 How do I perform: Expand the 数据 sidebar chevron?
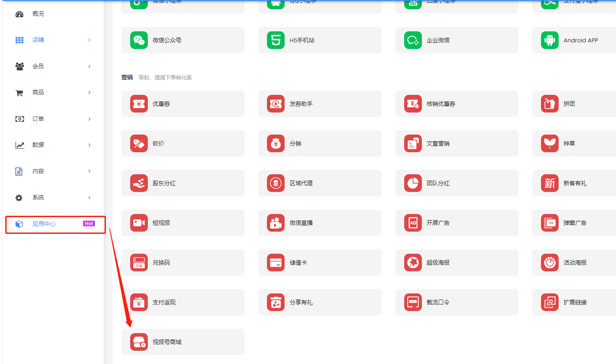(89, 145)
